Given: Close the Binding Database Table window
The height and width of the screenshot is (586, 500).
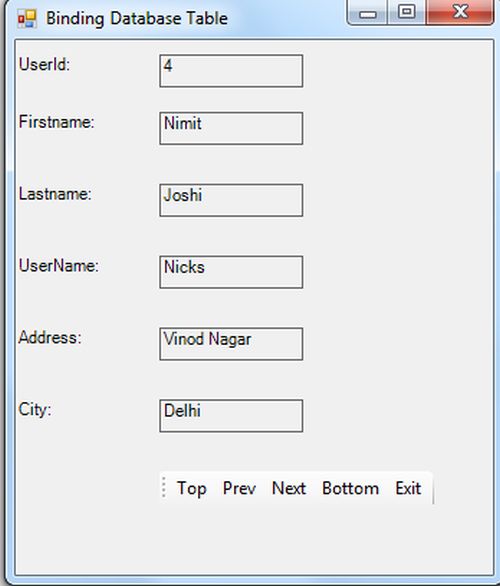Looking at the screenshot, I should coord(460,12).
